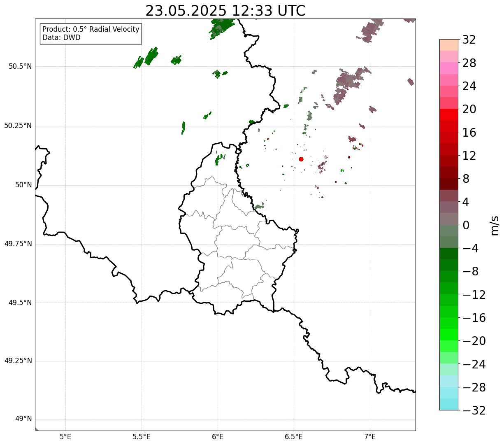This screenshot has height=445, width=504.
Task: Click the title '23.05.2025 12:33 UTC'
Action: click(225, 11)
